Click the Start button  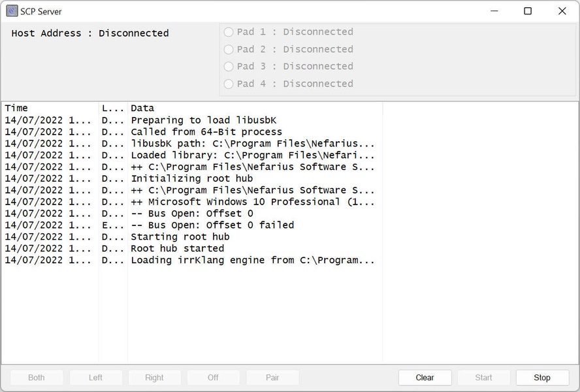pyautogui.click(x=484, y=378)
